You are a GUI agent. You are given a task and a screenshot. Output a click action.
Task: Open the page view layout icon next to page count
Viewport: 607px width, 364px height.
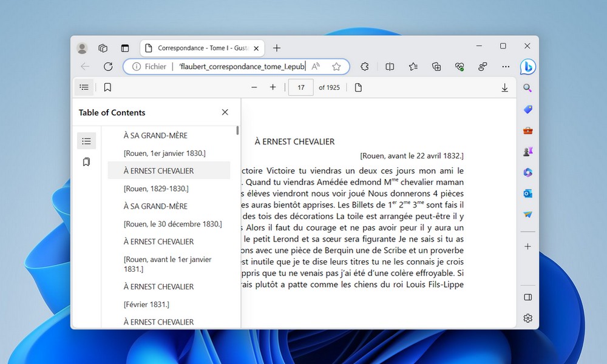coord(358,87)
